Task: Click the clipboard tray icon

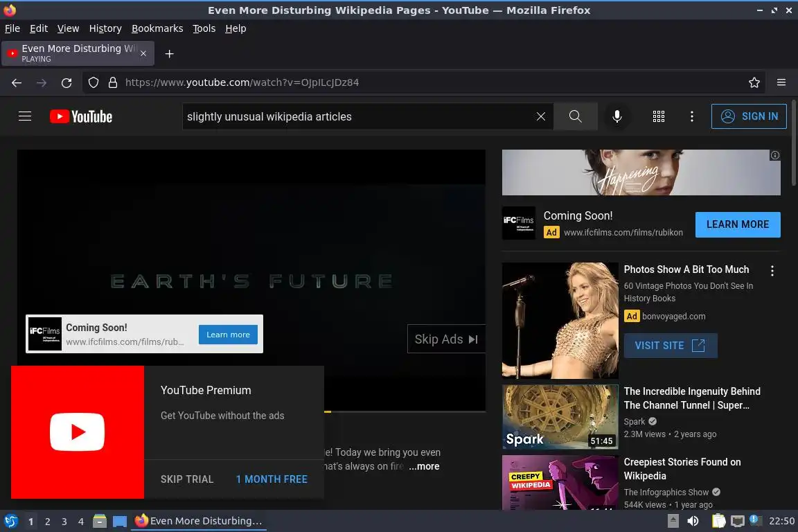Action: pos(718,521)
